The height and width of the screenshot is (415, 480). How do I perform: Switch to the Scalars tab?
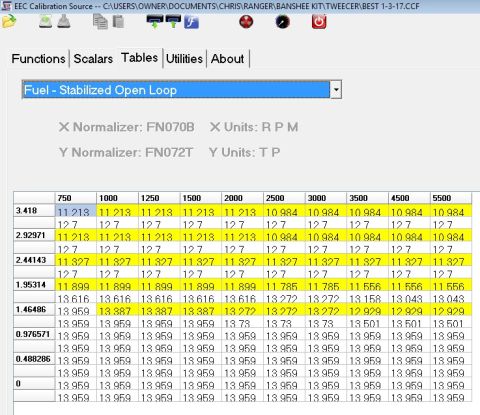93,59
